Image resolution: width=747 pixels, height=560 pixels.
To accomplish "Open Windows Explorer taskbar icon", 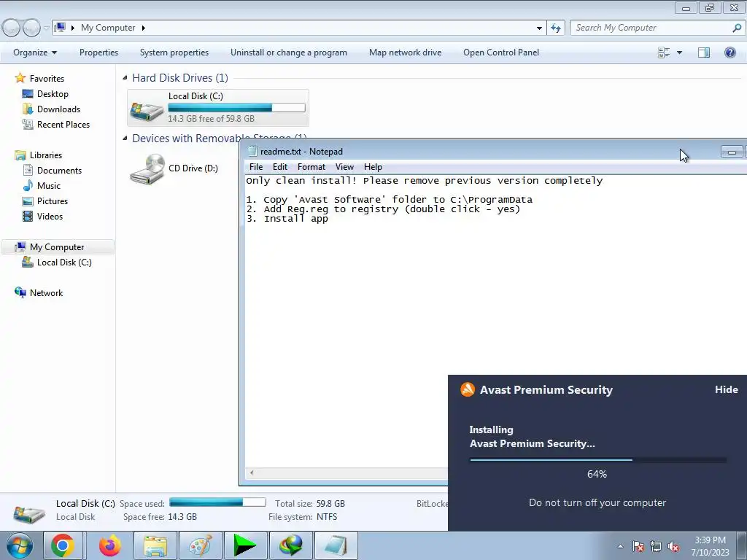I will 155,545.
